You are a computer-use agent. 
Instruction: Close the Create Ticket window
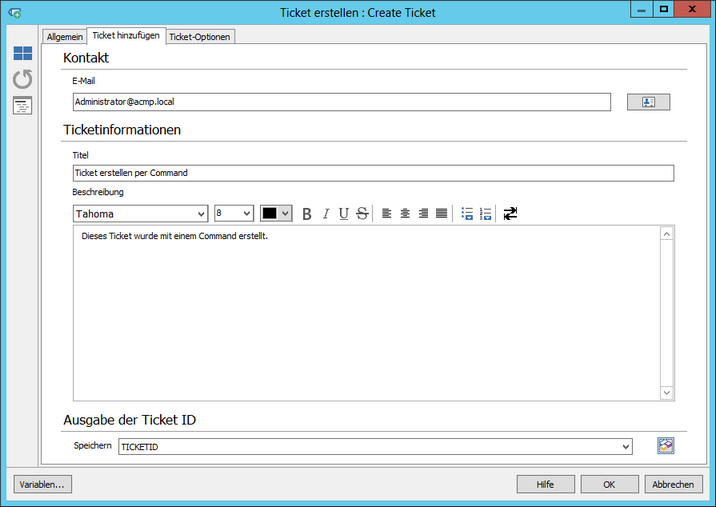point(691,10)
